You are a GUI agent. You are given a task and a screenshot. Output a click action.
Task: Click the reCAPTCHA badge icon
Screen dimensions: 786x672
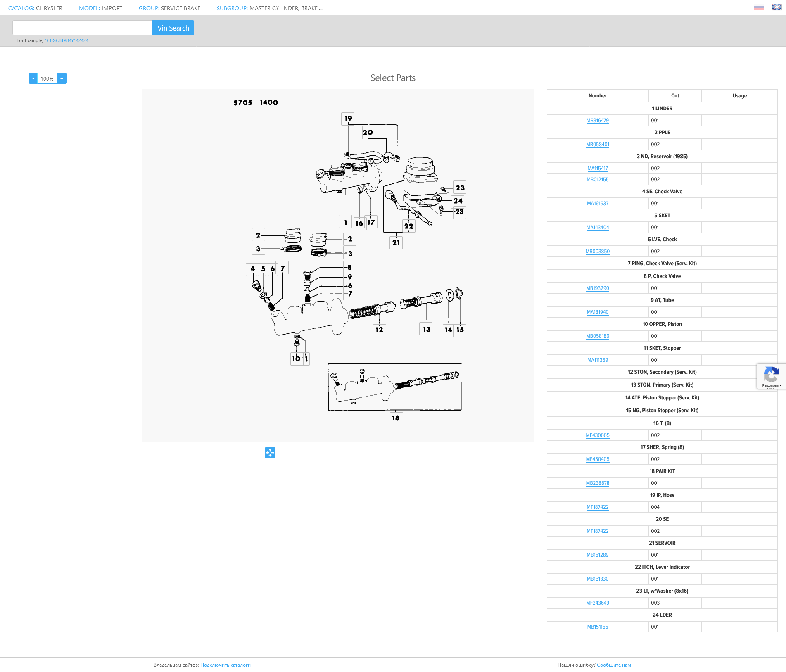pyautogui.click(x=771, y=376)
